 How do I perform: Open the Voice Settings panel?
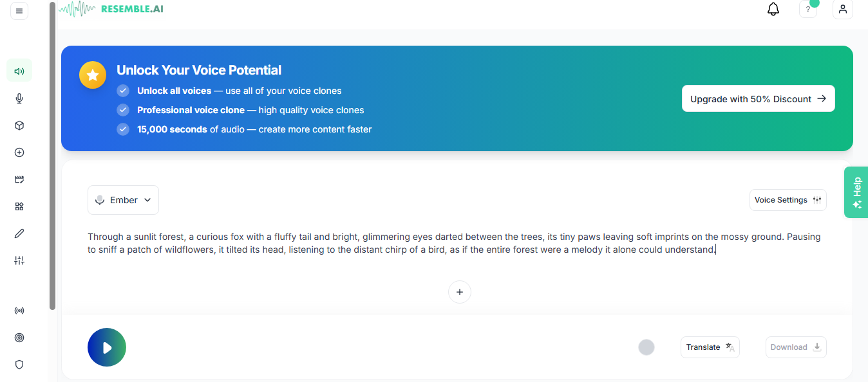click(x=788, y=200)
